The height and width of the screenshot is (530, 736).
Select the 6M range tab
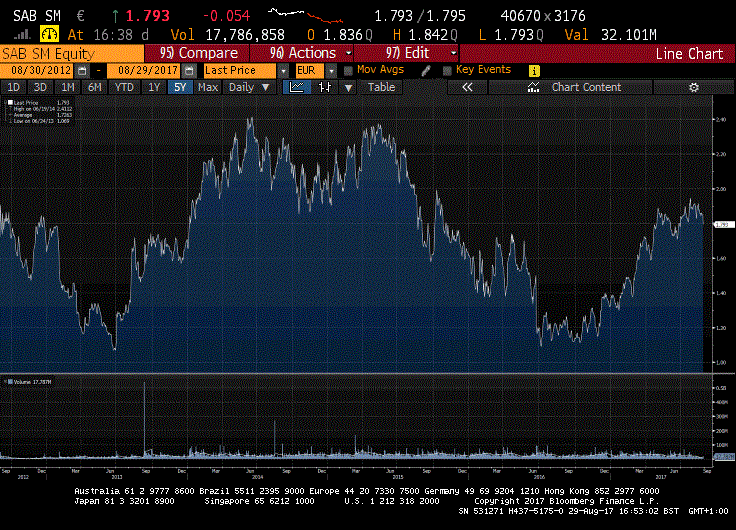coord(95,87)
